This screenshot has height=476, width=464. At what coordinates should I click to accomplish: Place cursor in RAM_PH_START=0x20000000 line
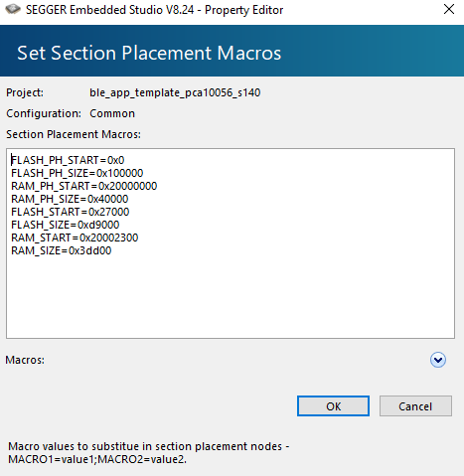(84, 186)
